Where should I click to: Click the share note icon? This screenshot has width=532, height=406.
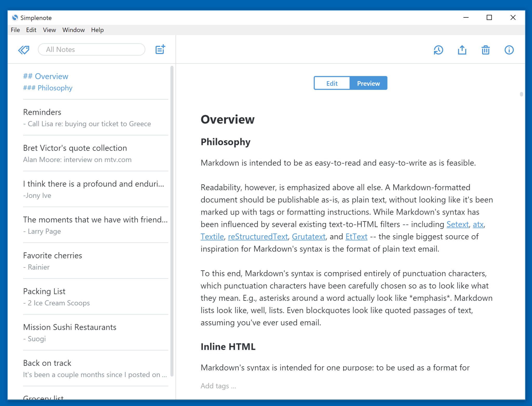click(462, 50)
